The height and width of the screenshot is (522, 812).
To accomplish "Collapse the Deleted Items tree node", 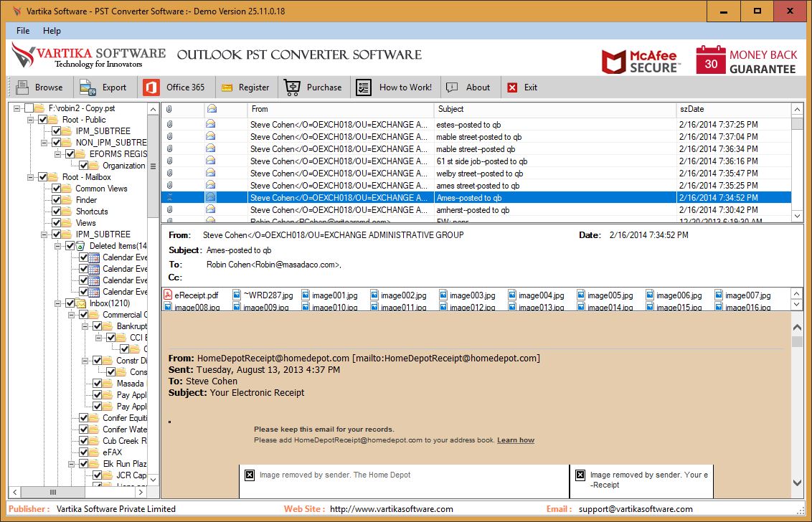I will click(x=57, y=246).
